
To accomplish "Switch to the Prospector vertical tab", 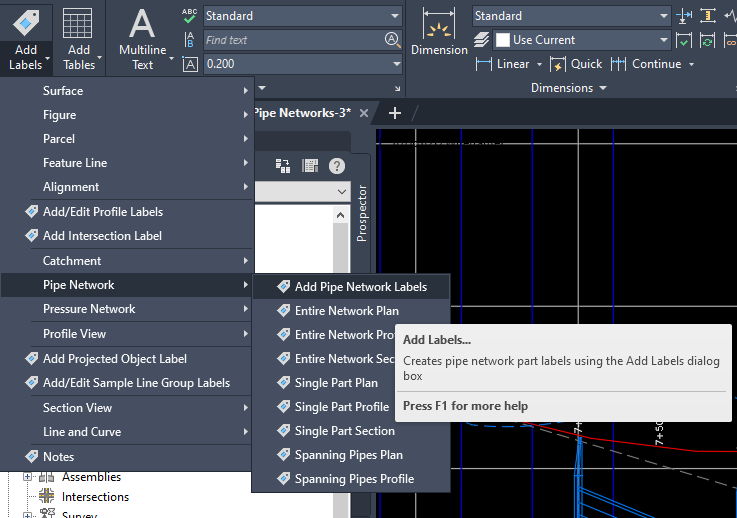I will pyautogui.click(x=361, y=213).
